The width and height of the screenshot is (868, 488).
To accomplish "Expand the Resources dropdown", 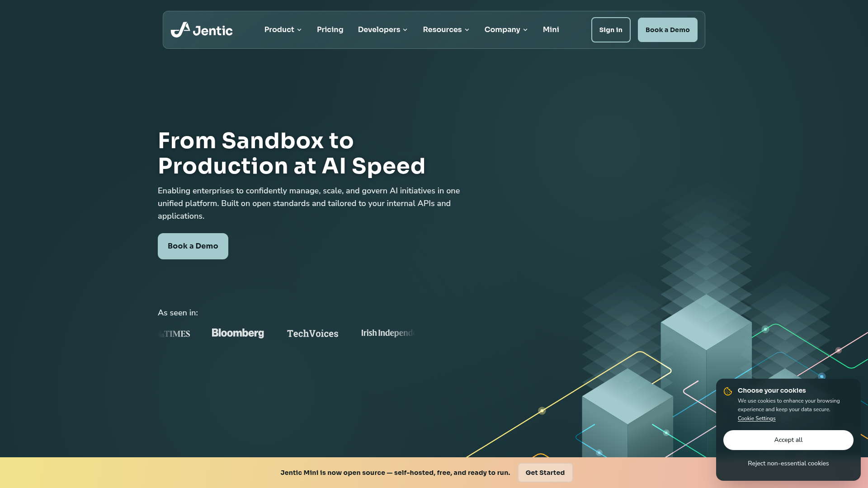I will [x=445, y=29].
